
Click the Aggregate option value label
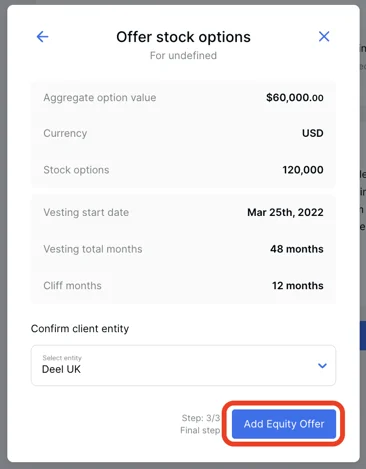pos(100,98)
